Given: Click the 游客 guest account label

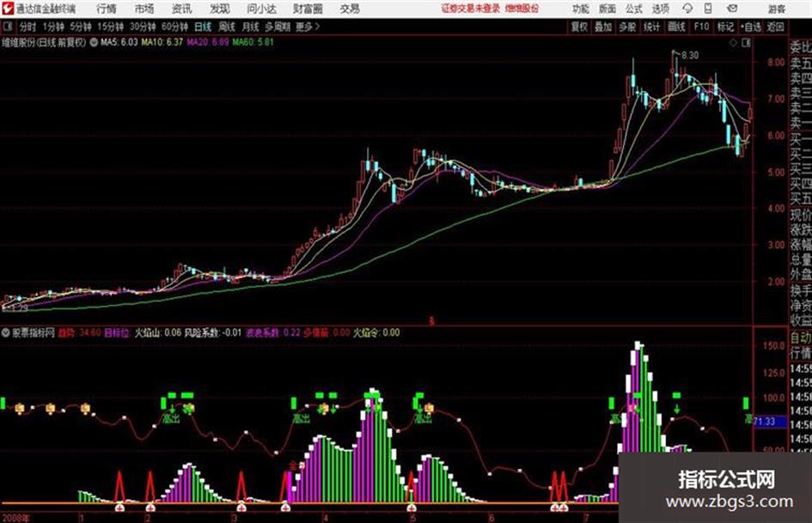Looking at the screenshot, I should [x=776, y=9].
